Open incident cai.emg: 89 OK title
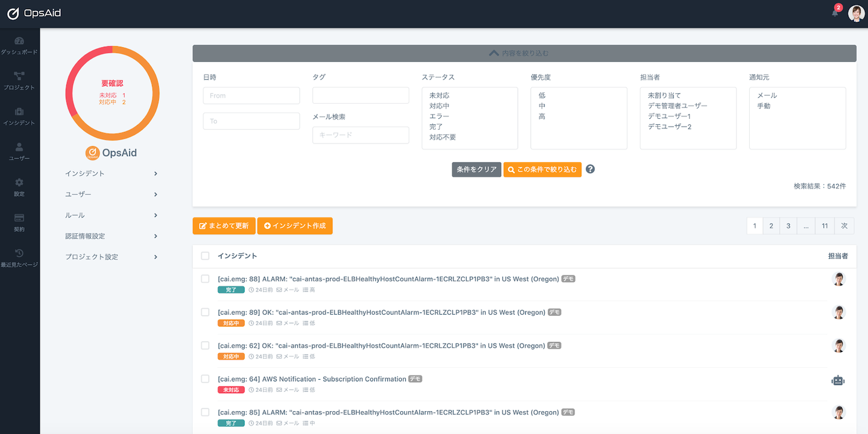The width and height of the screenshot is (868, 434). click(x=382, y=312)
